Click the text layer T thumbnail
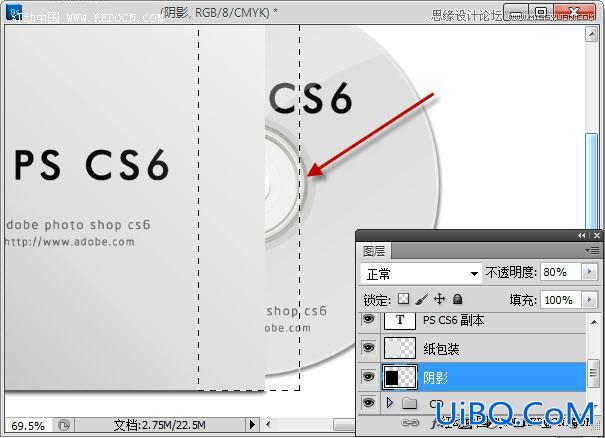 (x=400, y=320)
